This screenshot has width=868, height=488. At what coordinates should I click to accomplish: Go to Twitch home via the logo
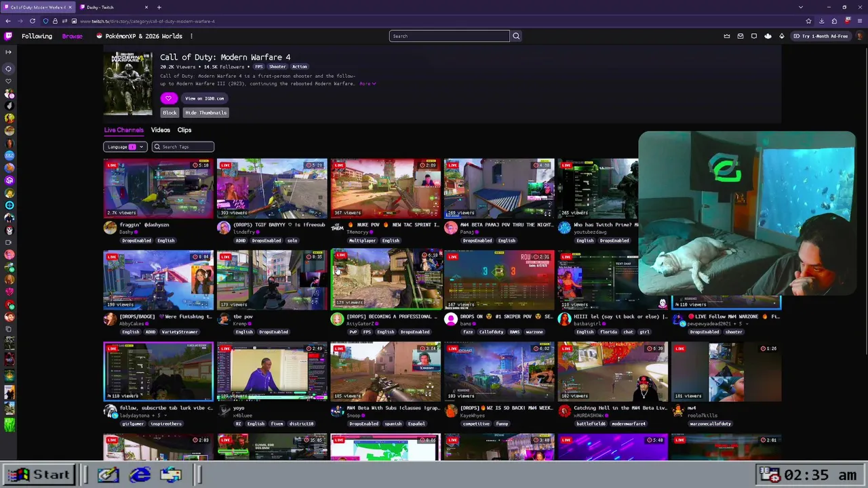click(x=8, y=36)
